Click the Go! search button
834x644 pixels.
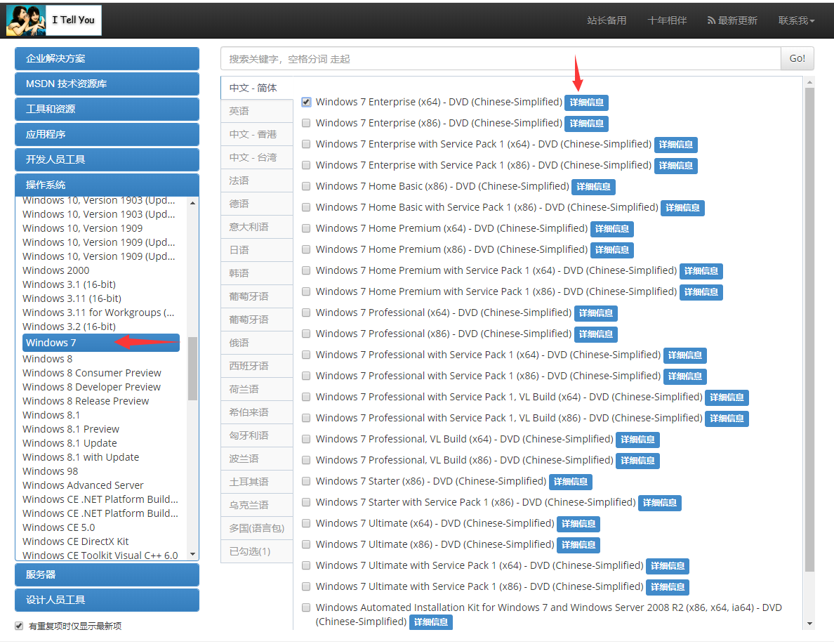[797, 58]
